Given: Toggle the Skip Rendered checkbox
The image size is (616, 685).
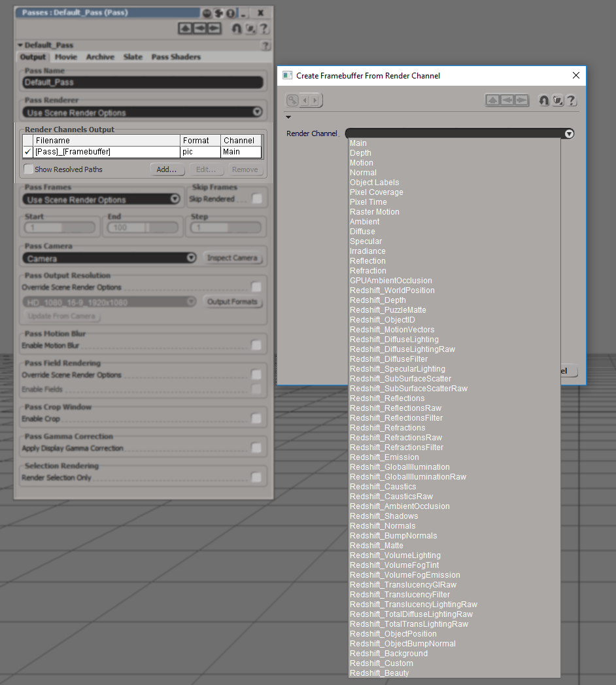Looking at the screenshot, I should 257,199.
